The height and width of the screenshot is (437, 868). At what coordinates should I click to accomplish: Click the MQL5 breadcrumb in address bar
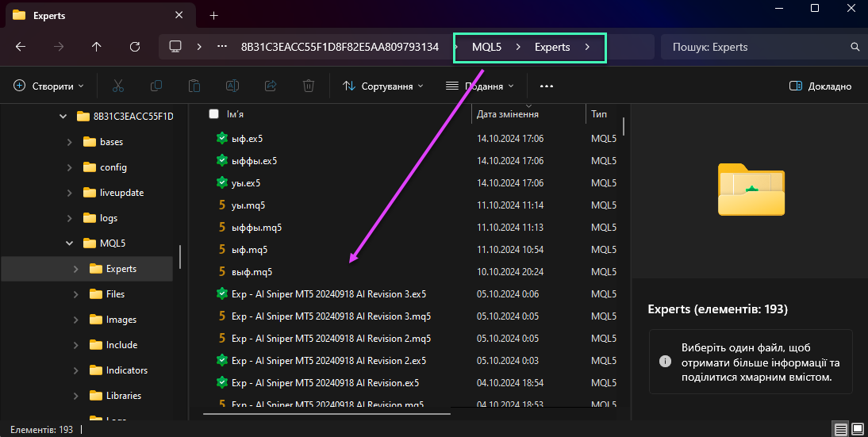[486, 47]
